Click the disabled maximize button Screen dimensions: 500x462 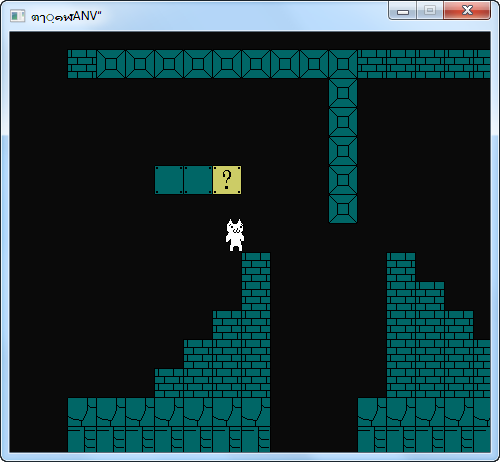pos(430,11)
